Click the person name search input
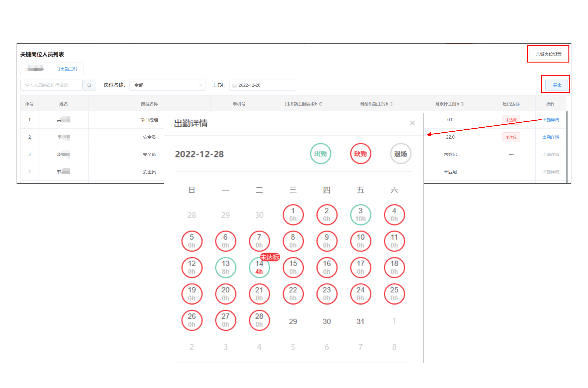Screen dimensions: 588x388 [x=51, y=85]
